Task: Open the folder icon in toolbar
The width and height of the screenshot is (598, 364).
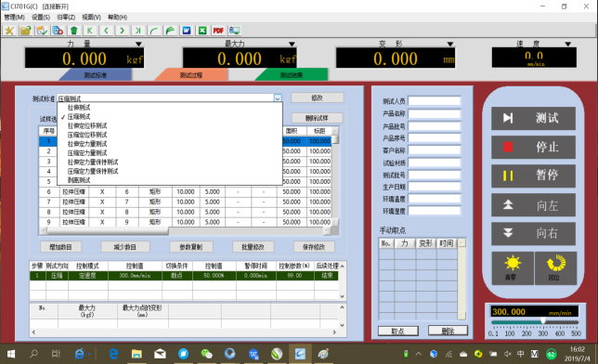Action: click(x=25, y=31)
